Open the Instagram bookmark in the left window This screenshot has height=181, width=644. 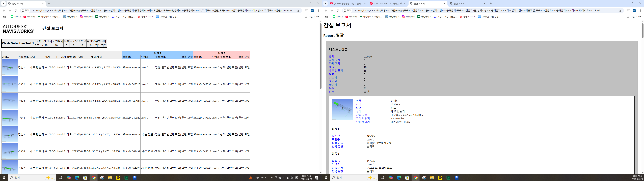pos(86,17)
